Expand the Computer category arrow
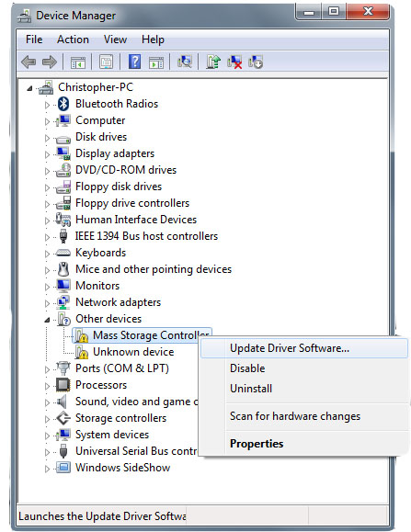Viewport: 411px width, 532px height. (x=47, y=121)
